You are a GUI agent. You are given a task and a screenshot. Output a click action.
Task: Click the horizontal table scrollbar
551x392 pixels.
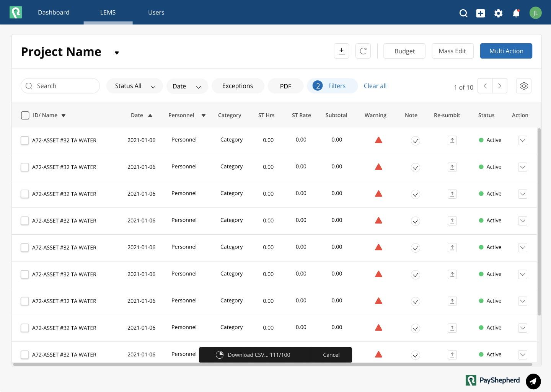coord(272,364)
